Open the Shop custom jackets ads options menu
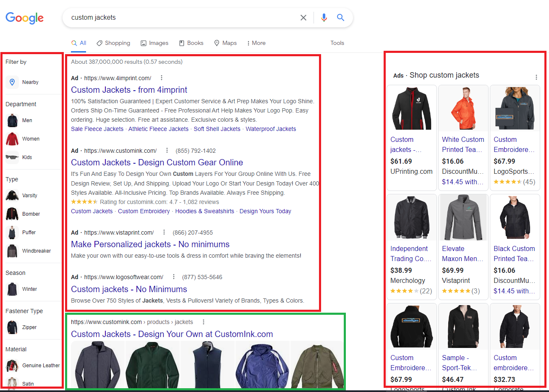Viewport: 549px width, 392px height. [x=536, y=77]
